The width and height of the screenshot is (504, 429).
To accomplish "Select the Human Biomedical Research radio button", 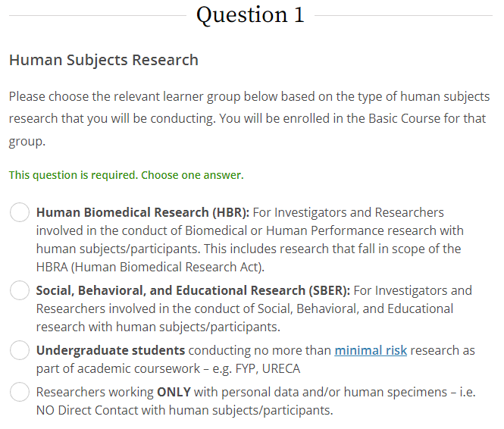I will (20, 213).
